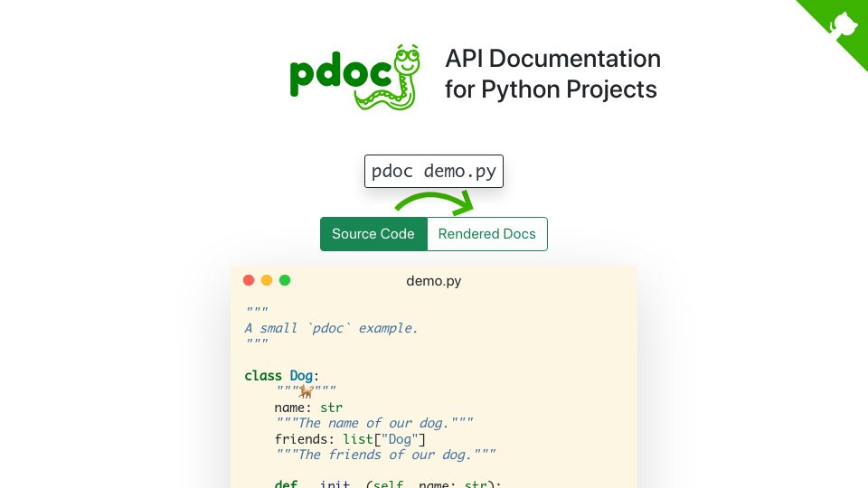The image size is (868, 488).
Task: Click the green window dot of demo.py
Action: pyautogui.click(x=285, y=280)
